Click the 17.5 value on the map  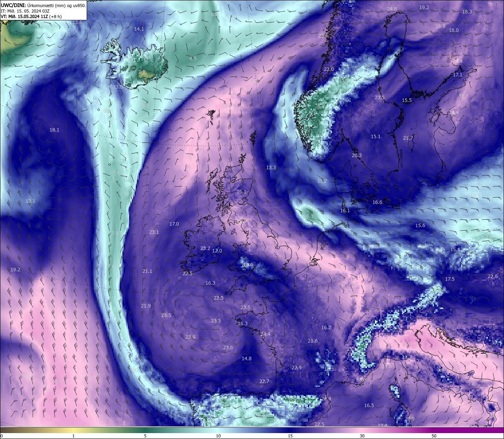tap(450, 279)
